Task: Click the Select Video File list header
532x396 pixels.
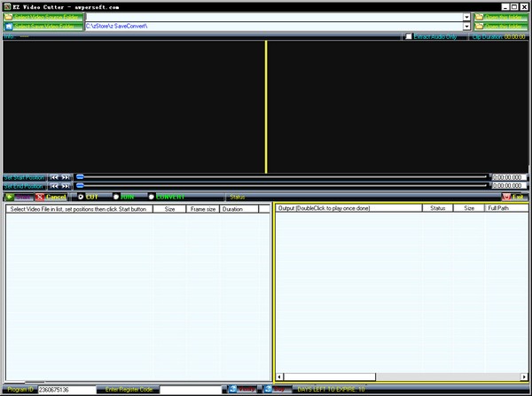Action: click(80, 209)
